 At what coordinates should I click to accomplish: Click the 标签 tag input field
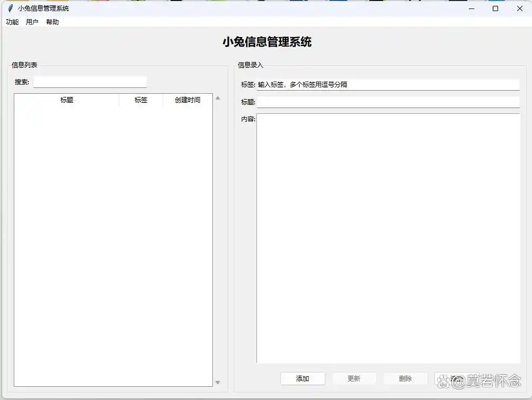388,84
